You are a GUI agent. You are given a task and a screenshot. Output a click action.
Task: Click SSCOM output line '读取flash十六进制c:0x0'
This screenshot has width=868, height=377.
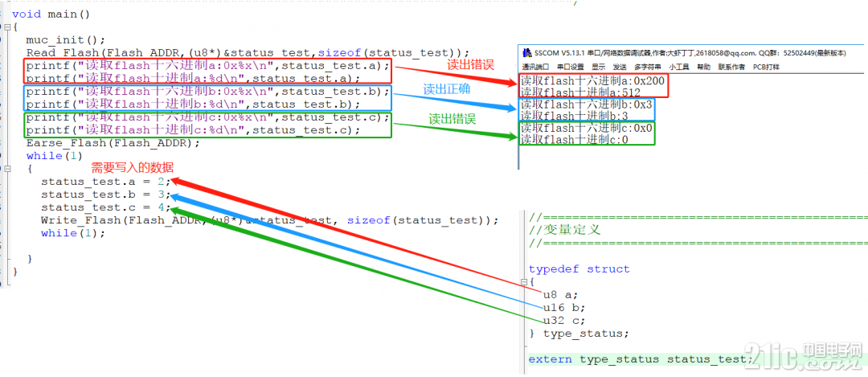pyautogui.click(x=587, y=127)
